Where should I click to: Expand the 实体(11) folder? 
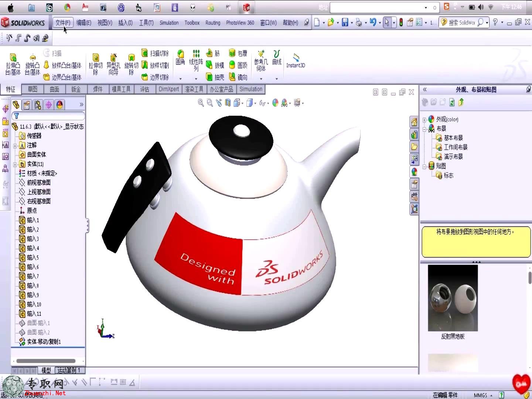[x=15, y=164]
